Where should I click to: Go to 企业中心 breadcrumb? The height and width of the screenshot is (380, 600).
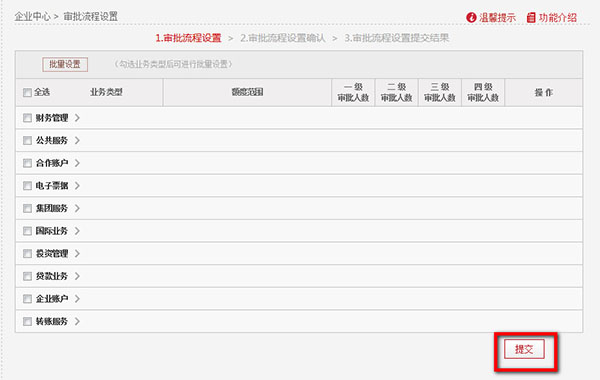click(33, 16)
